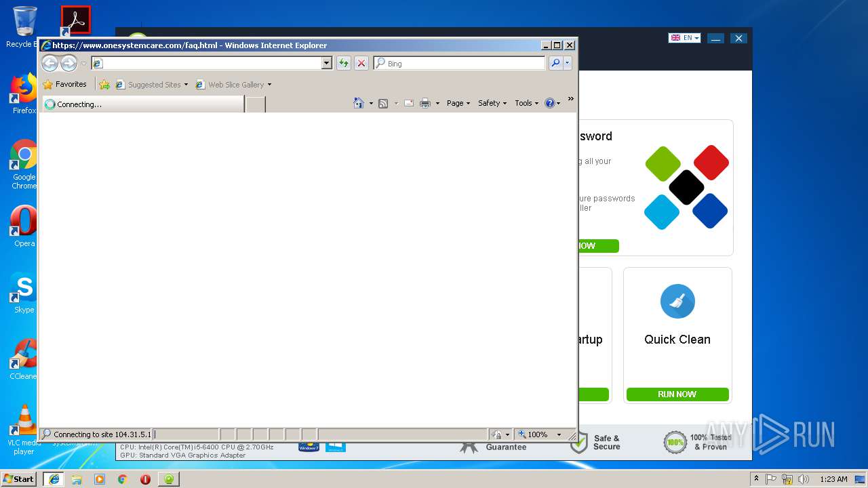Open the Skype desktop shortcut
This screenshot has width=868, height=488.
(x=24, y=293)
